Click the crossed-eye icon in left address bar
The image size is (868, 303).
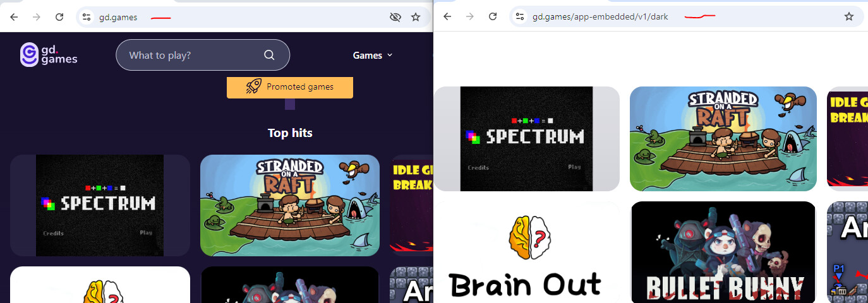[x=395, y=17]
